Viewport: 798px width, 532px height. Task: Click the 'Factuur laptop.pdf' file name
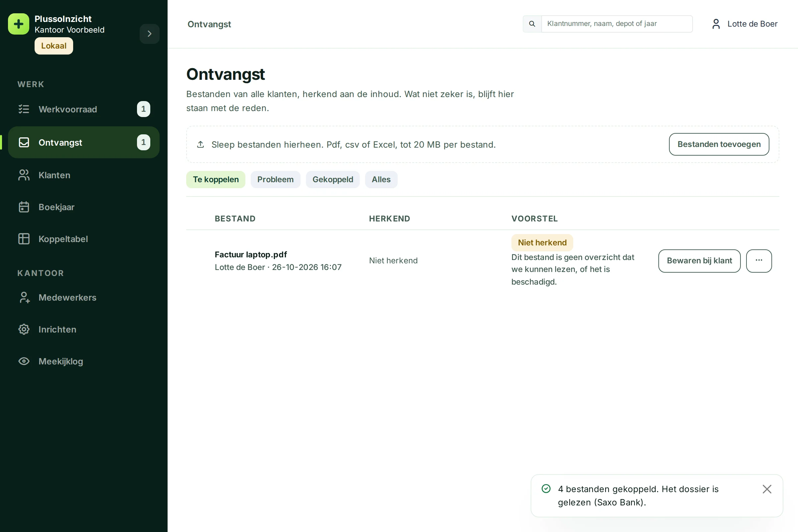coord(251,254)
